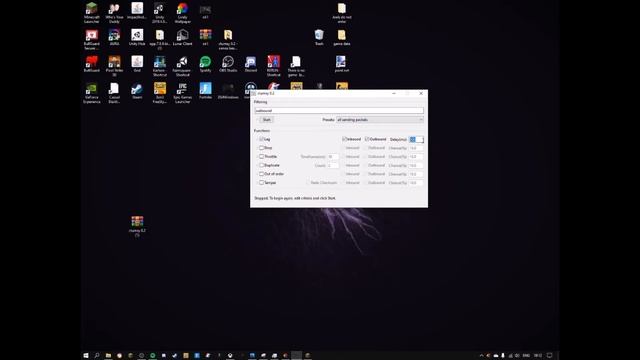Viewport: 640px width, 360px height.
Task: Open the Discord desktop shortcut
Action: point(251,64)
